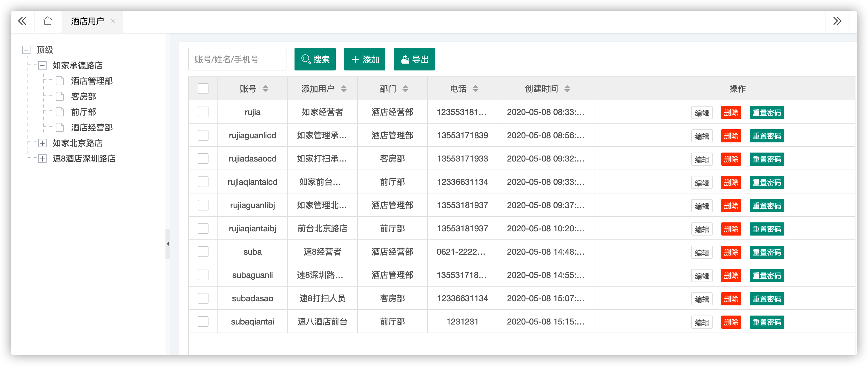Check the row checkbox for rujia
The image size is (868, 366).
[x=203, y=112]
